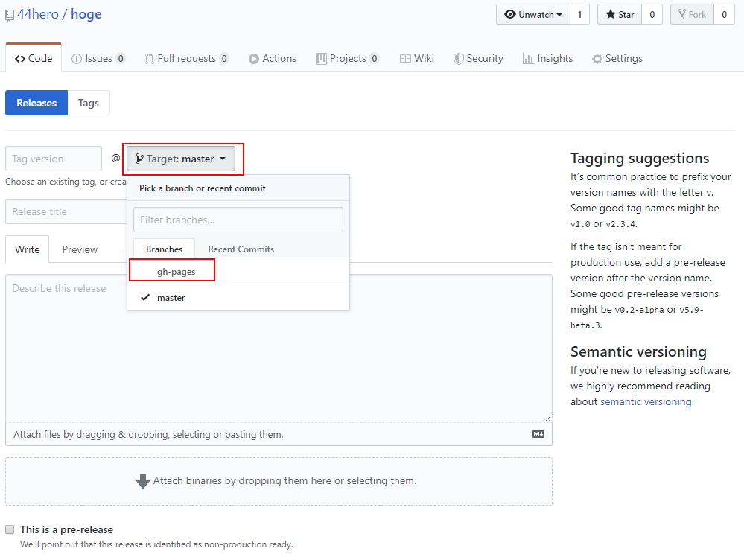
Task: Click the Tagging suggestions heading
Action: [x=640, y=158]
